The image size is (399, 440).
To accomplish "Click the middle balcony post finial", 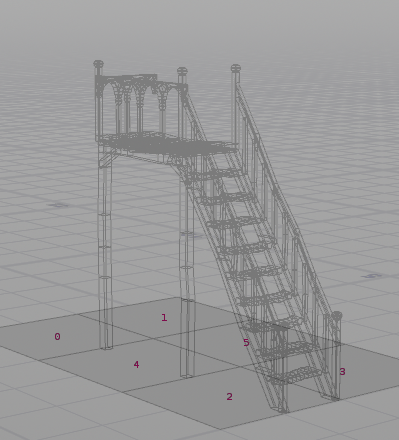I will point(182,71).
